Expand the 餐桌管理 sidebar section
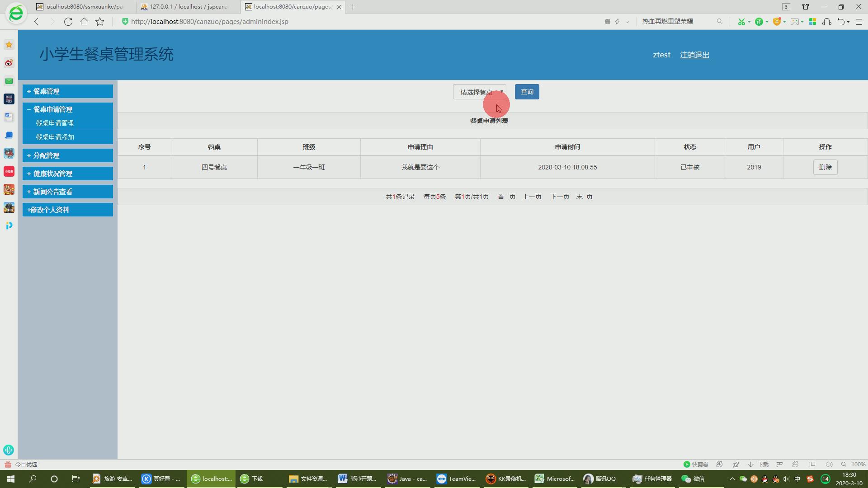Viewport: 868px width, 488px height. (68, 91)
